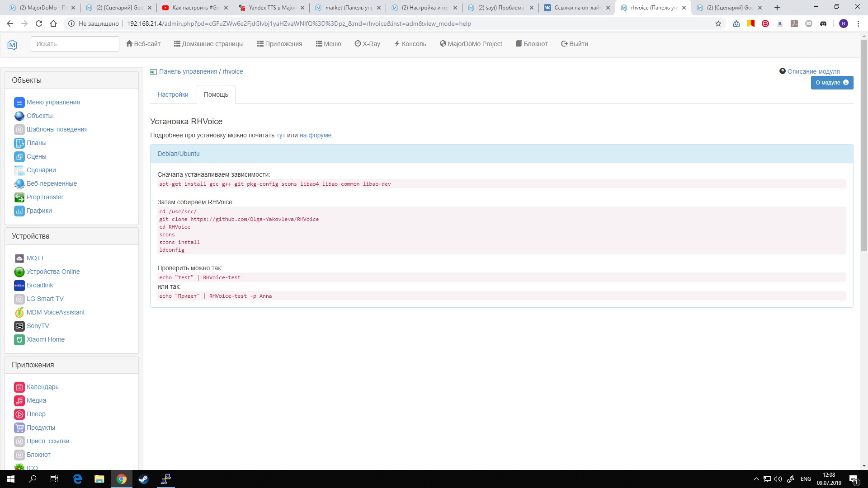
Task: Open the MQTT device icon
Action: (19, 258)
